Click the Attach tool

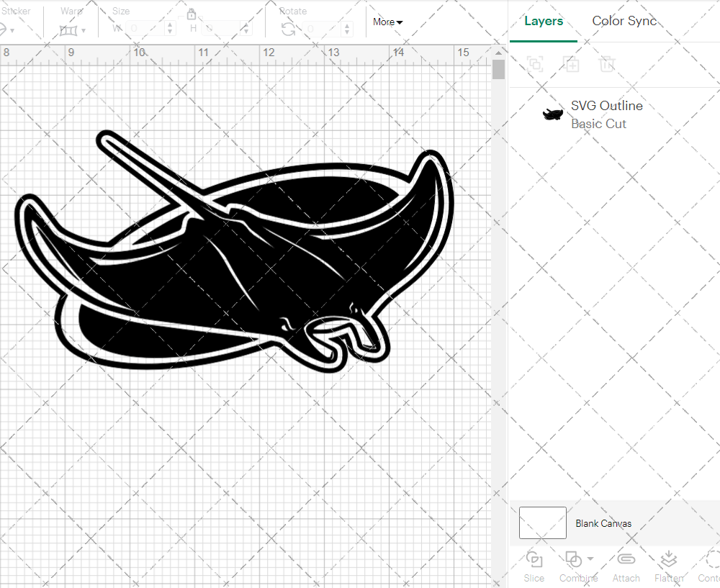click(626, 566)
